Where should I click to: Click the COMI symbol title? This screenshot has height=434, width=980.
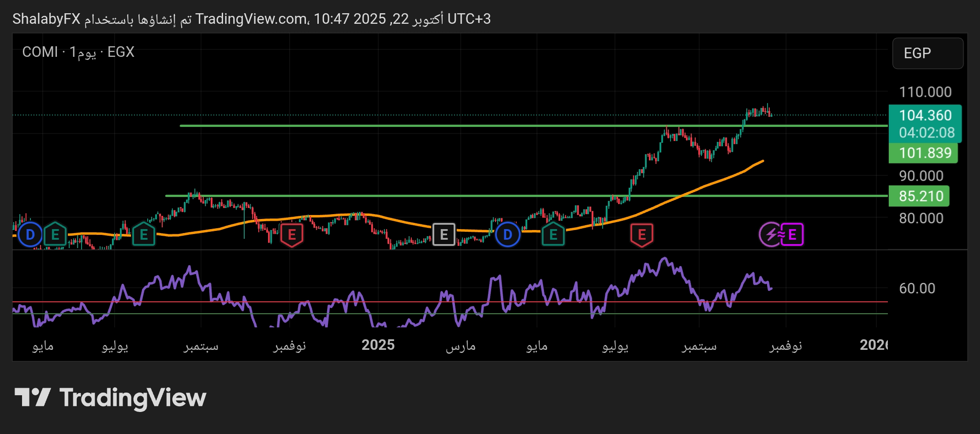[x=40, y=52]
